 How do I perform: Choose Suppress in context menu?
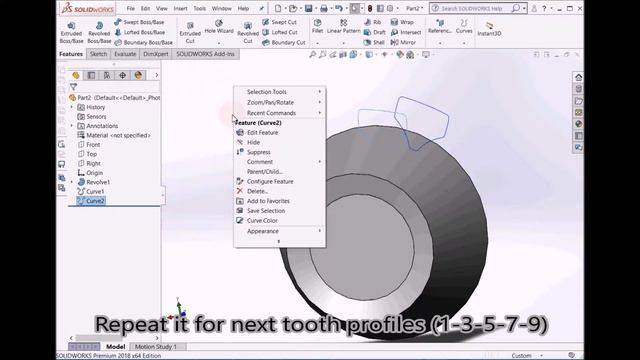pos(280,152)
